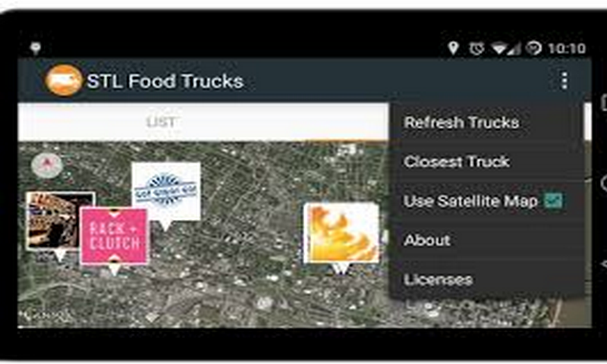The image size is (607, 364).
Task: Switch to the LIST tab
Action: tap(162, 122)
